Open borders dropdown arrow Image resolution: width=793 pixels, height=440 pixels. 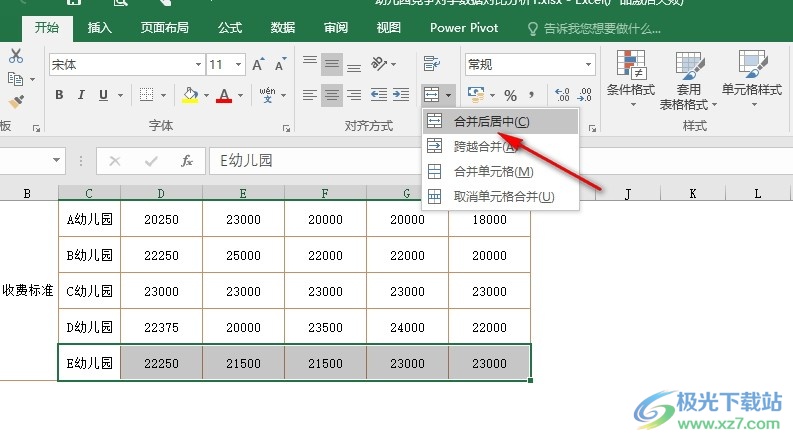(163, 95)
